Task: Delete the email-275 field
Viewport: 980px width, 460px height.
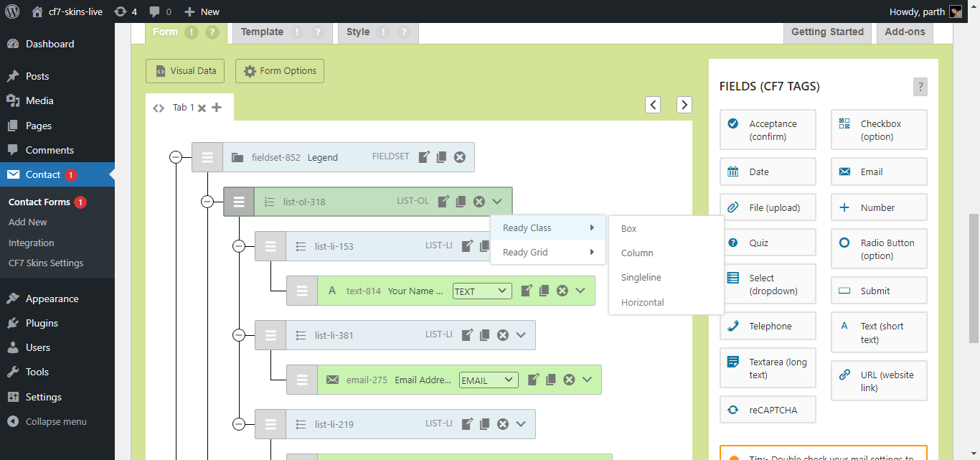Action: [x=569, y=380]
